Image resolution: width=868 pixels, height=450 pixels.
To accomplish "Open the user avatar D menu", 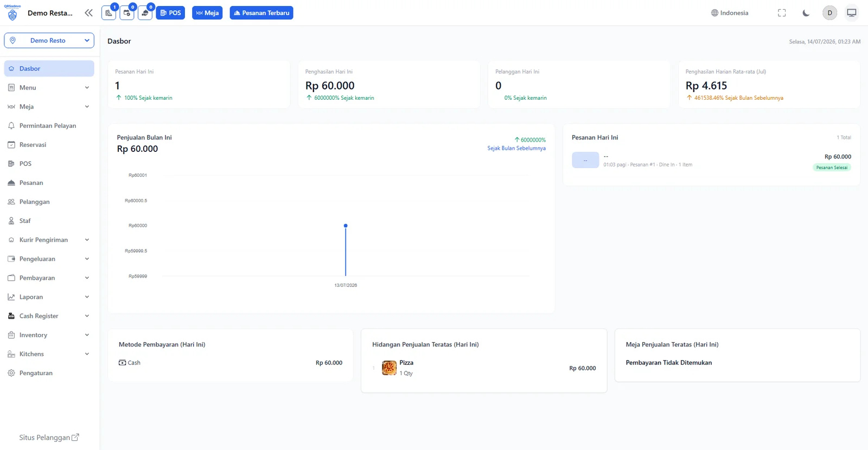I will click(x=829, y=13).
